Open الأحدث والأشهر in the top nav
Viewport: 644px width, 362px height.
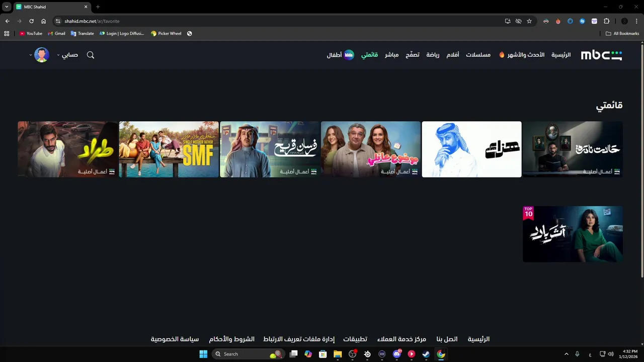click(x=526, y=55)
